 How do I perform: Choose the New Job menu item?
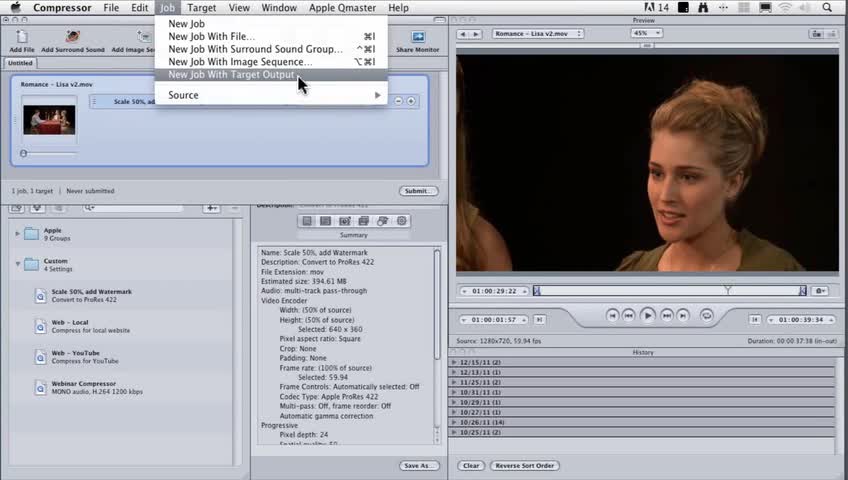pos(271,24)
